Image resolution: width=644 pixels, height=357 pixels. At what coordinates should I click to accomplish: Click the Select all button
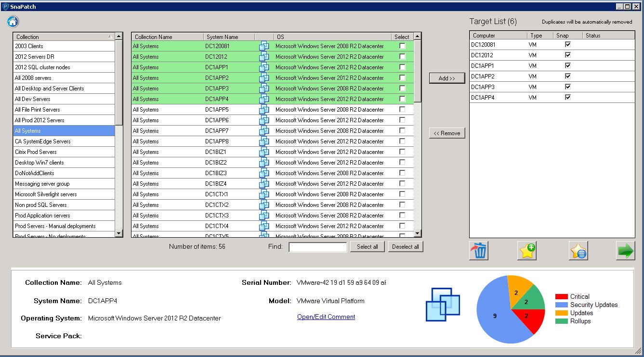pyautogui.click(x=368, y=247)
